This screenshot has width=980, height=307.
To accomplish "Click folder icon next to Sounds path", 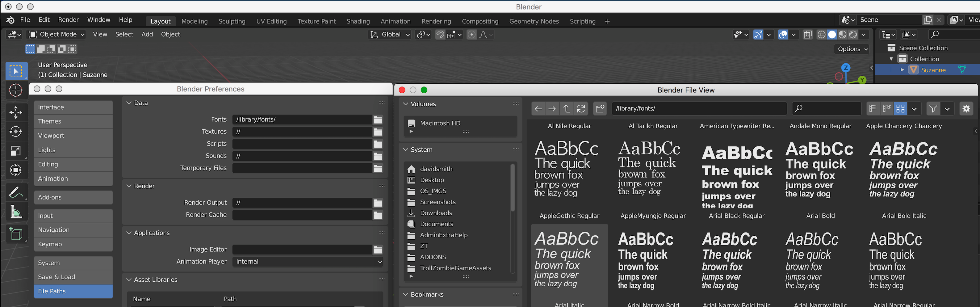I will (378, 156).
